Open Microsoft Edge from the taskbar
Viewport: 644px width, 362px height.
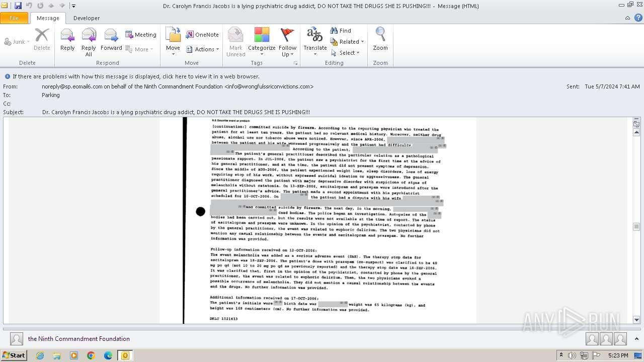click(x=108, y=355)
